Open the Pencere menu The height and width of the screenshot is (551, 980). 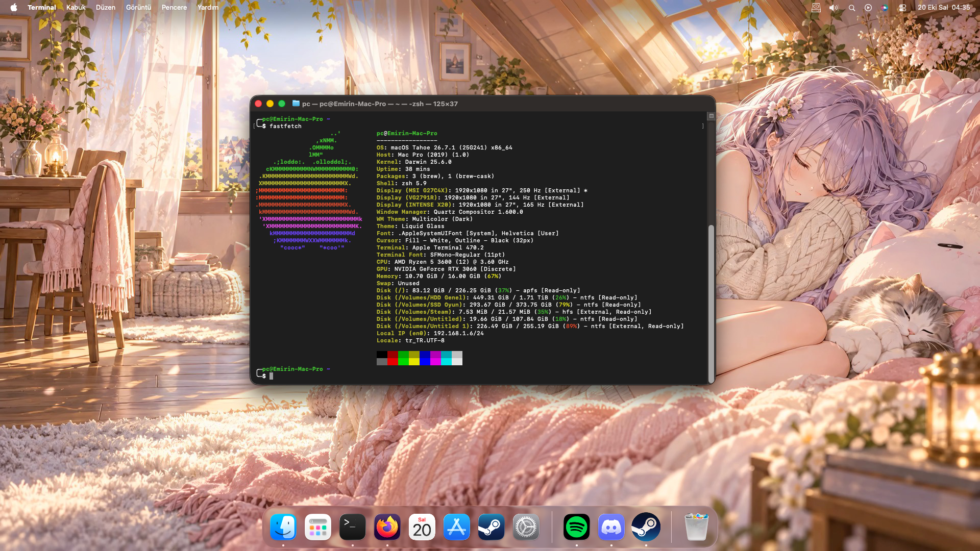click(x=174, y=7)
